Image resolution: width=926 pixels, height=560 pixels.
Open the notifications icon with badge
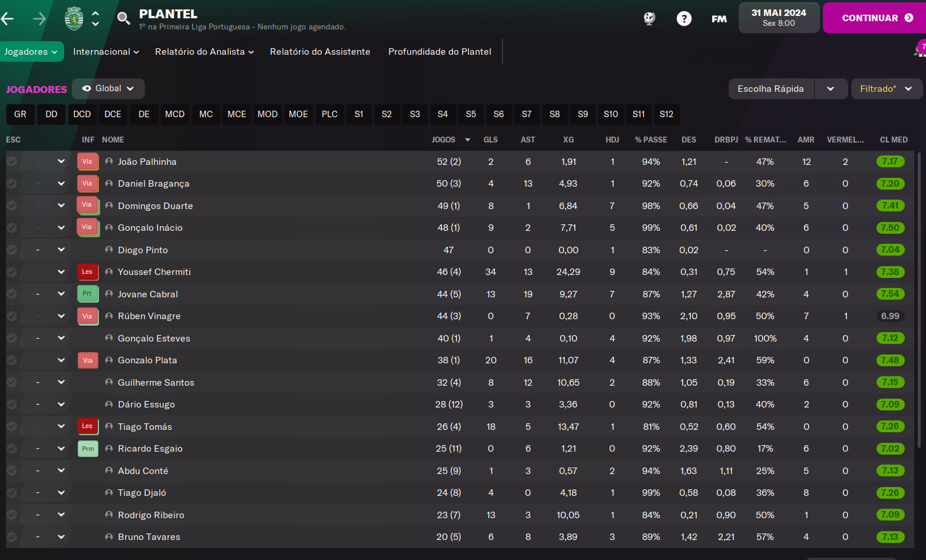[x=920, y=49]
